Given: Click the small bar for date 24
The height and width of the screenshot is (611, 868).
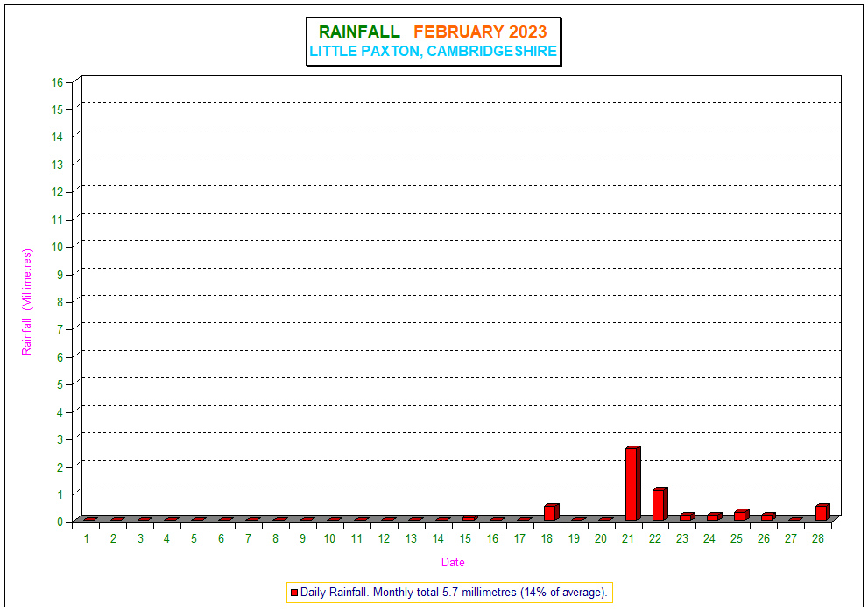Looking at the screenshot, I should pos(714,517).
